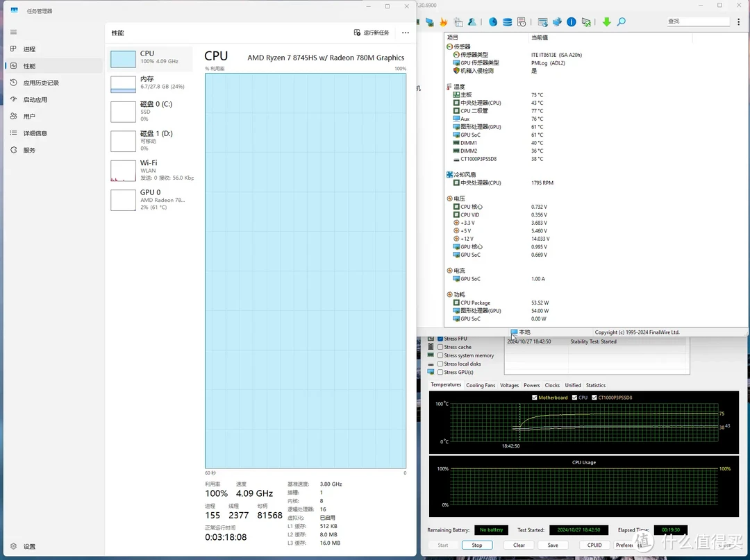Click the Save button
Screen dimensions: 750x560
[x=553, y=545]
